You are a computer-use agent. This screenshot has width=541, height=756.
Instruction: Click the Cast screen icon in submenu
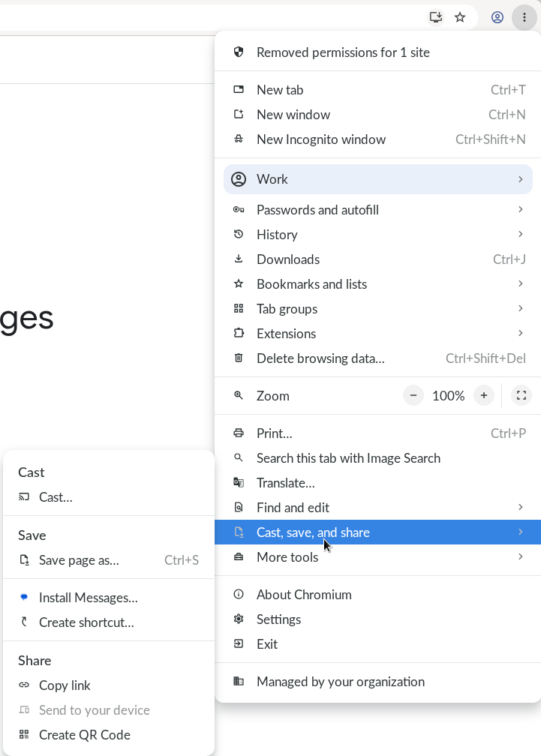24,497
